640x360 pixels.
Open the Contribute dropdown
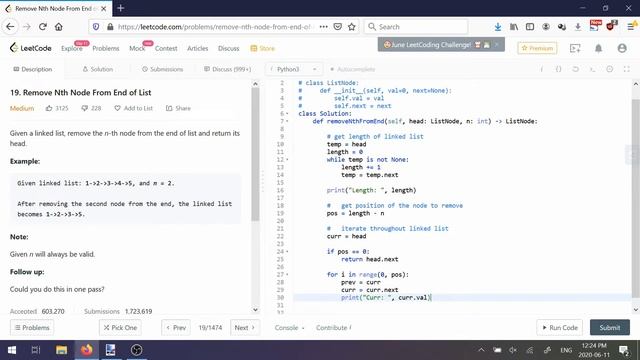[333, 328]
